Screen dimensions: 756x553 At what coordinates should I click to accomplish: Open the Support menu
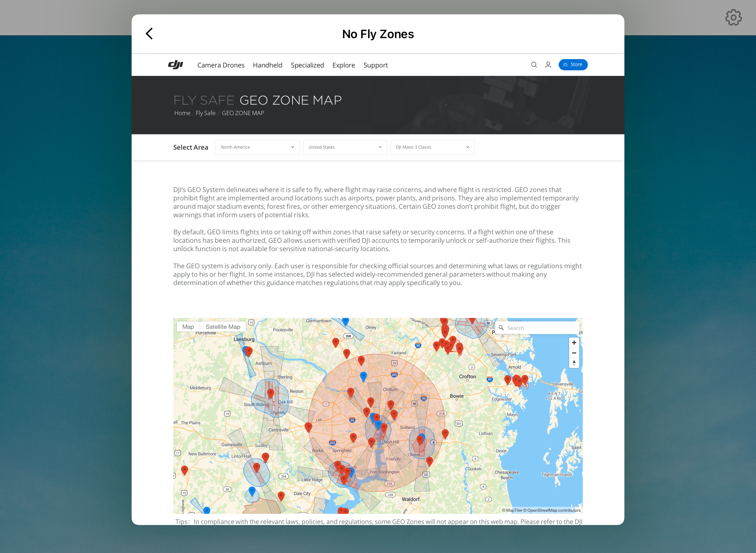[376, 65]
